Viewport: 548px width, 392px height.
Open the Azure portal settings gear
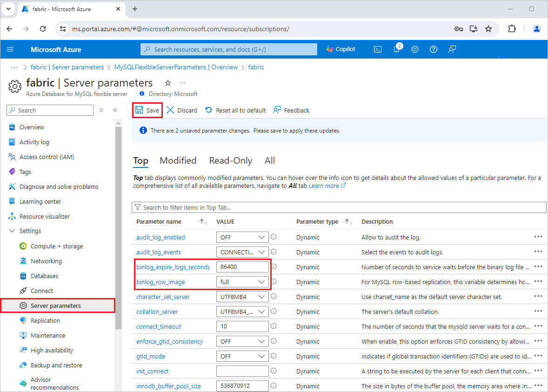[x=414, y=49]
